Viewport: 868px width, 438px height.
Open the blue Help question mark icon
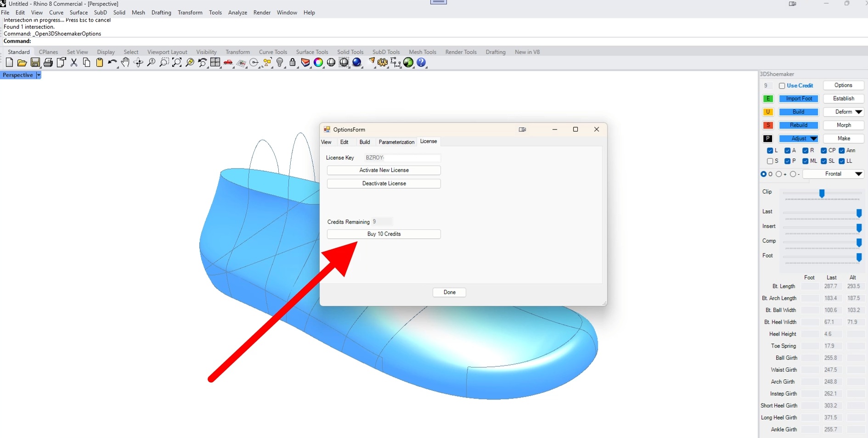(421, 62)
